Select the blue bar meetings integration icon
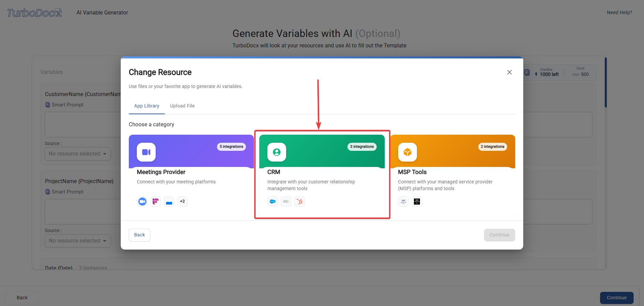Viewport: 644px width, 306px height. click(169, 202)
